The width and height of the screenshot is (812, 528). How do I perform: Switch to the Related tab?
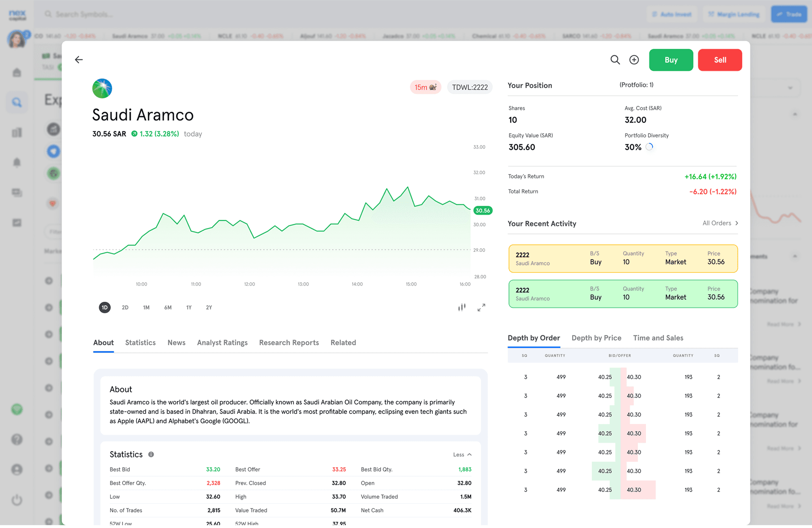(343, 342)
